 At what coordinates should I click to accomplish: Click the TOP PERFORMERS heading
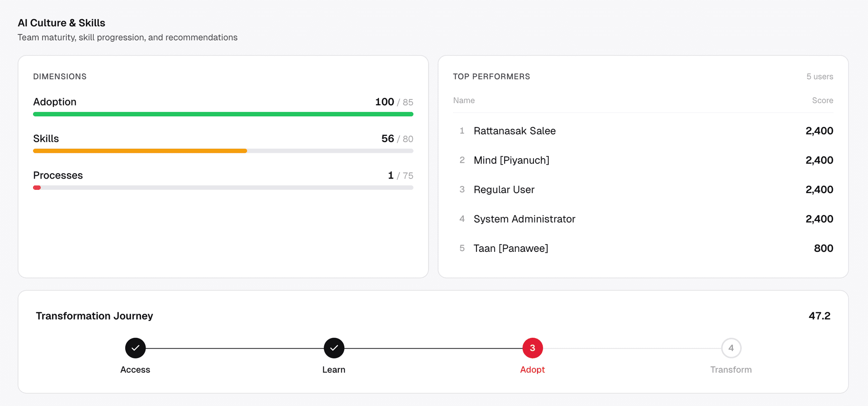pyautogui.click(x=491, y=76)
